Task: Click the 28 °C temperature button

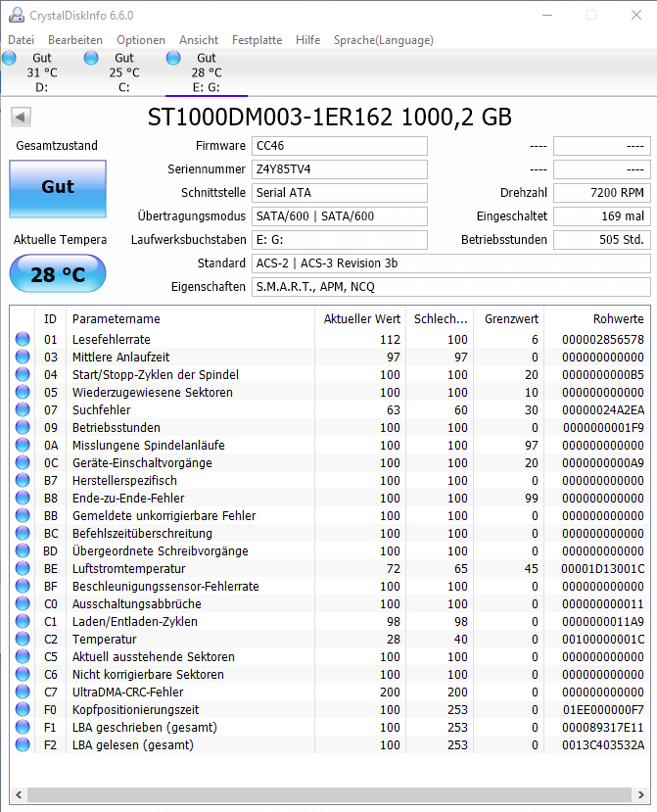Action: 58,274
